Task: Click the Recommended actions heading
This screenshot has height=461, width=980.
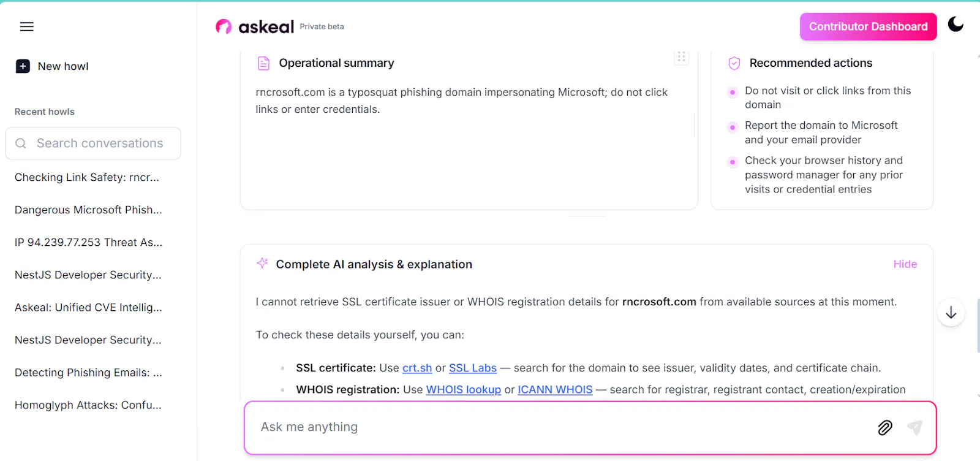Action: pyautogui.click(x=810, y=63)
